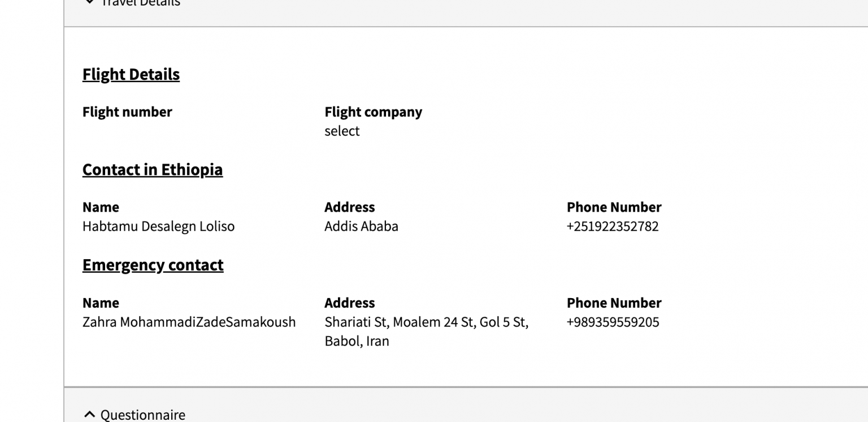Click the Contact in Ethiopia heading
868x422 pixels.
tap(153, 169)
